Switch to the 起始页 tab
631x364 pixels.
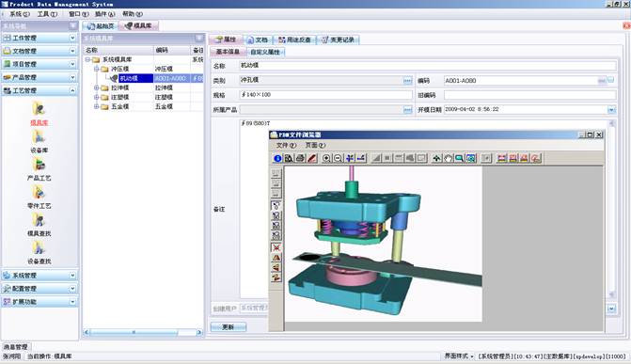pos(101,26)
